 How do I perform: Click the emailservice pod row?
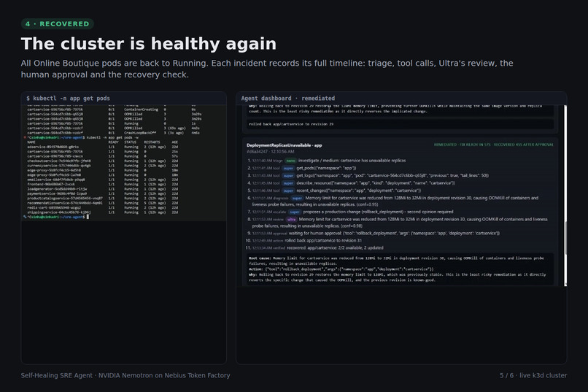click(x=102, y=180)
